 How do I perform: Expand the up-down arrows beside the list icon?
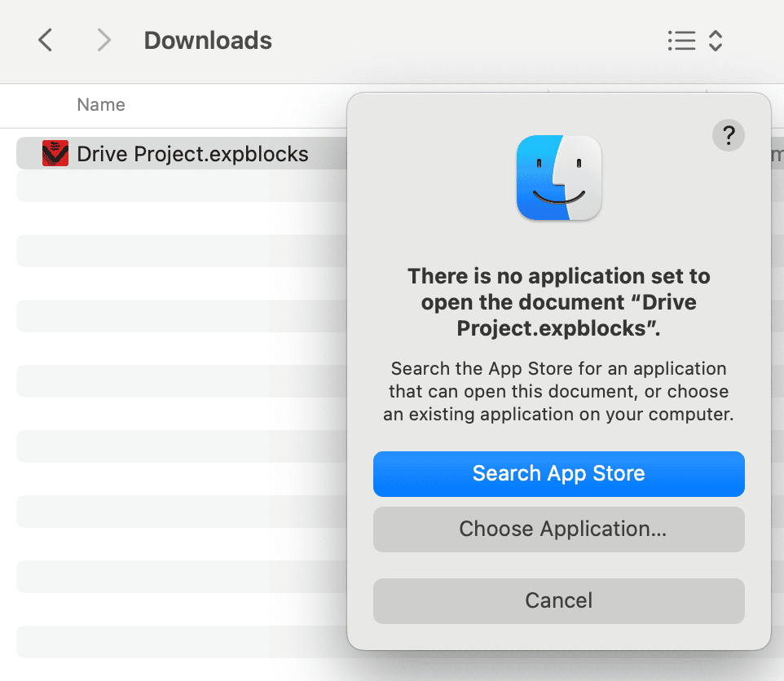point(715,40)
